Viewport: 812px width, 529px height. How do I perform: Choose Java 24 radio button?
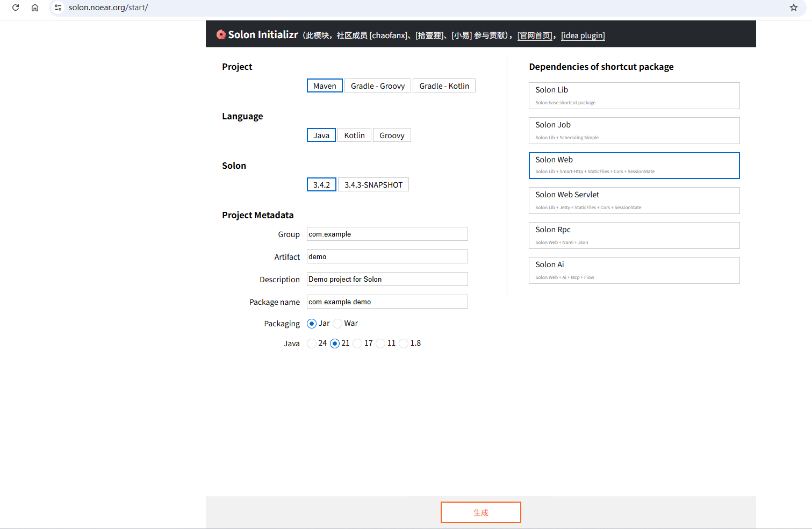point(312,344)
